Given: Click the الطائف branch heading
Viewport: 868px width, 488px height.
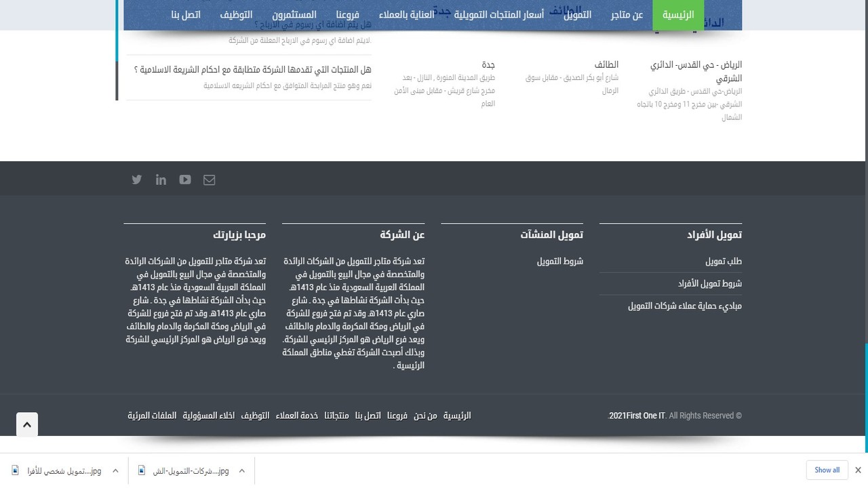Looking at the screenshot, I should click(x=606, y=64).
